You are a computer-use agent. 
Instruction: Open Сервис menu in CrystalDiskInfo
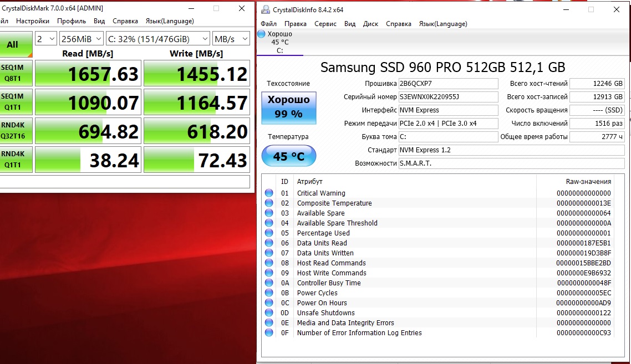325,24
